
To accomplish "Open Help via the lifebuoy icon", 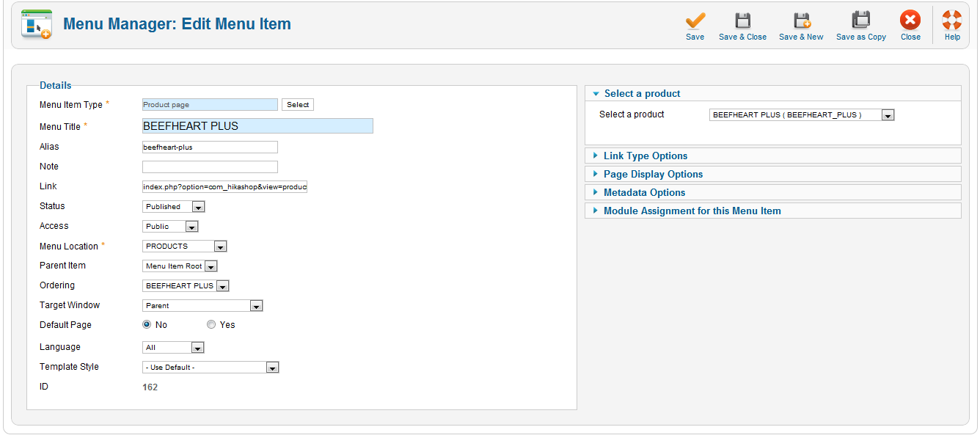I will pyautogui.click(x=952, y=20).
